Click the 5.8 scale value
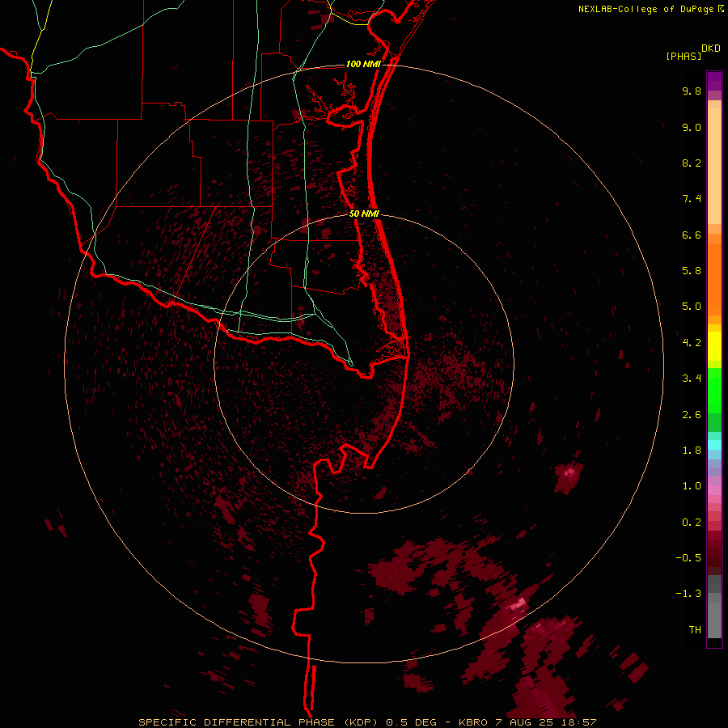The height and width of the screenshot is (728, 728). 692,271
